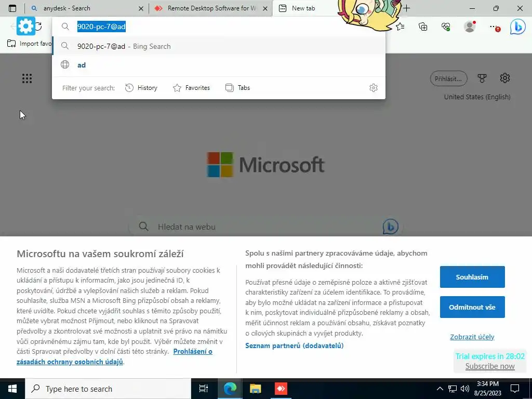Image resolution: width=532 pixels, height=399 pixels.
Task: Open notification center icon
Action: (515, 389)
